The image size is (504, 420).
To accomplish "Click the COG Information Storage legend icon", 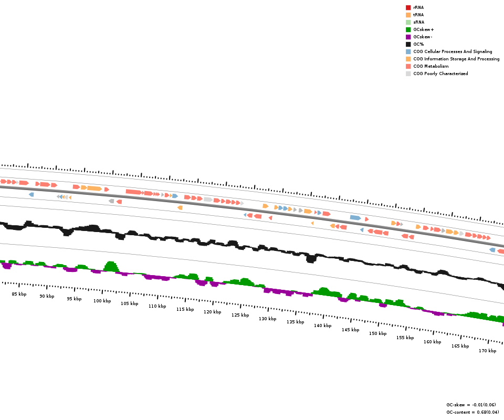I will (x=408, y=59).
